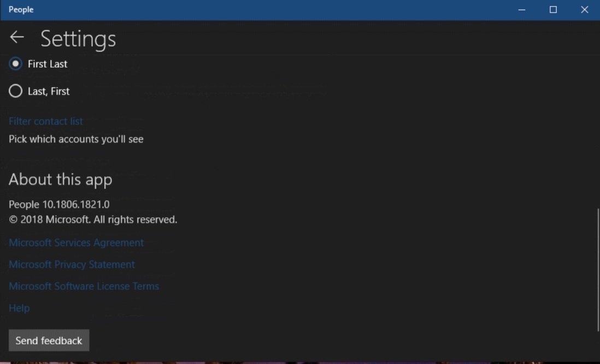This screenshot has width=600, height=364.
Task: Open Microsoft Privacy Statement link
Action: pyautogui.click(x=72, y=264)
